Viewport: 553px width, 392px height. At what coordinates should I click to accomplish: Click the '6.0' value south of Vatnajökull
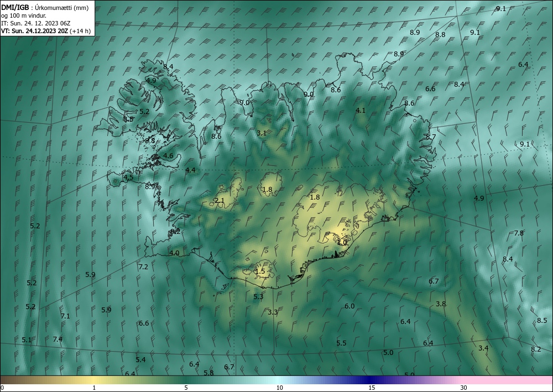pos(349,306)
